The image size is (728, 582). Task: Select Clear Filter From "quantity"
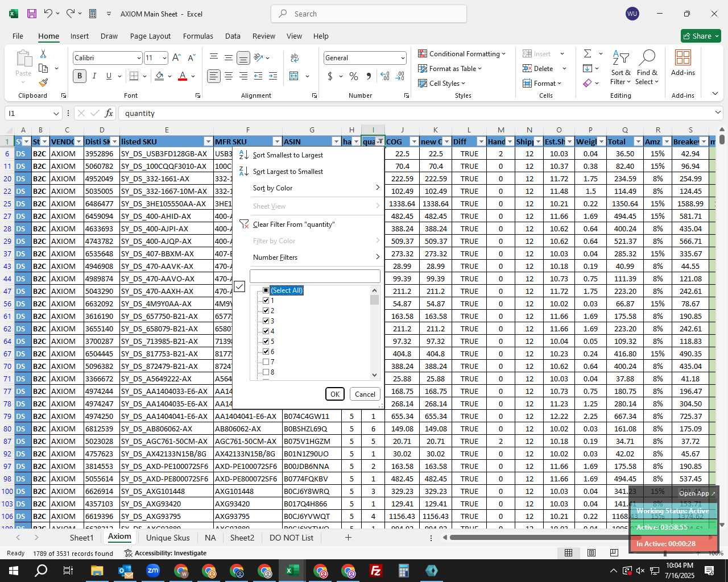pyautogui.click(x=293, y=224)
